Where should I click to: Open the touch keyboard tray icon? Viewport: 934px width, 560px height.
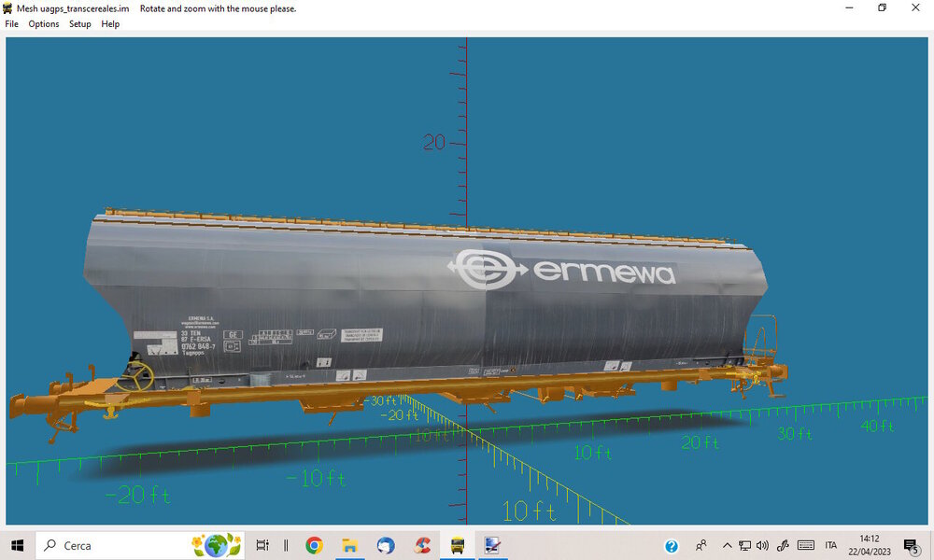tap(806, 545)
